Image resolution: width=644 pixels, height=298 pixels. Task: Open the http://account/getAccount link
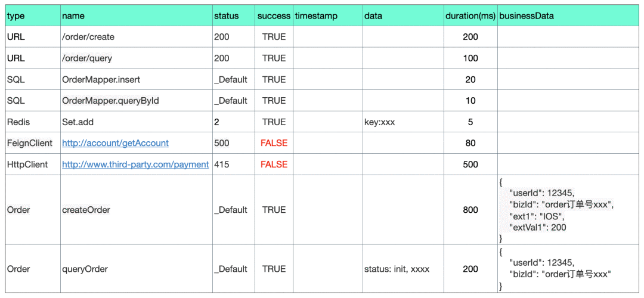pos(115,143)
